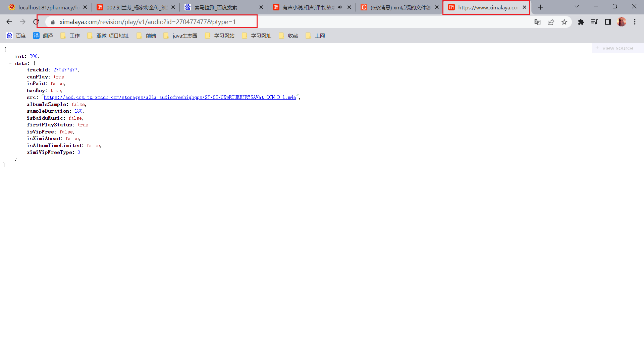
Task: Open 百度 bookmark
Action: pos(16,36)
